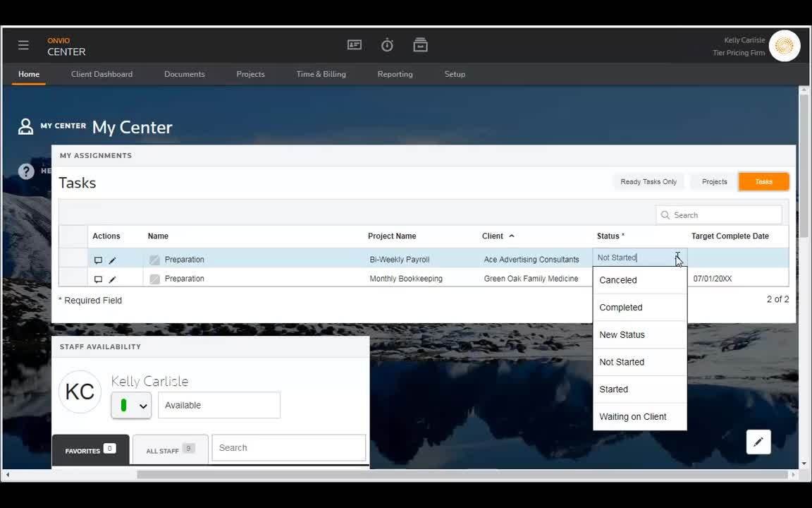The height and width of the screenshot is (508, 812).
Task: Switch the assignments view to Projects
Action: coord(714,182)
